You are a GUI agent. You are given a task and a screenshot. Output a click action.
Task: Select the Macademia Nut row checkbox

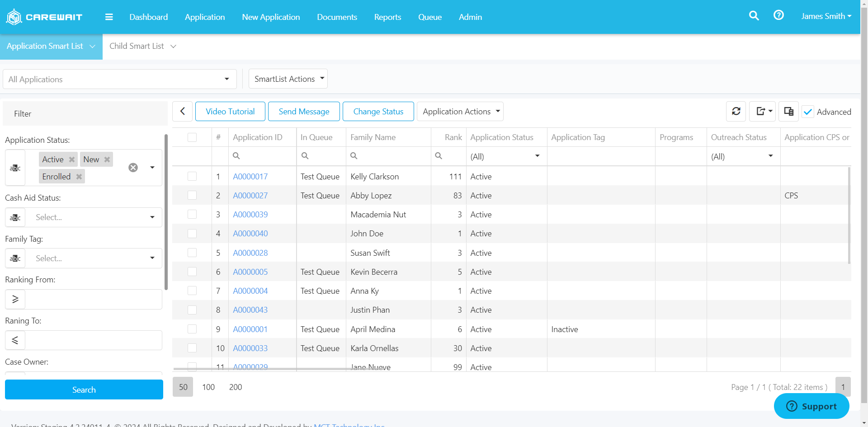click(x=192, y=214)
